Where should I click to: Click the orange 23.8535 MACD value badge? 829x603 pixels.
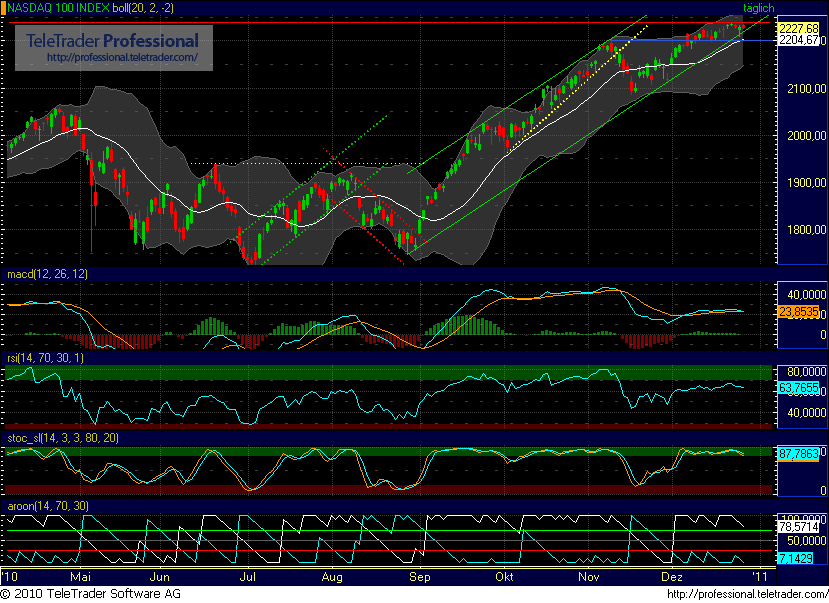pyautogui.click(x=800, y=311)
